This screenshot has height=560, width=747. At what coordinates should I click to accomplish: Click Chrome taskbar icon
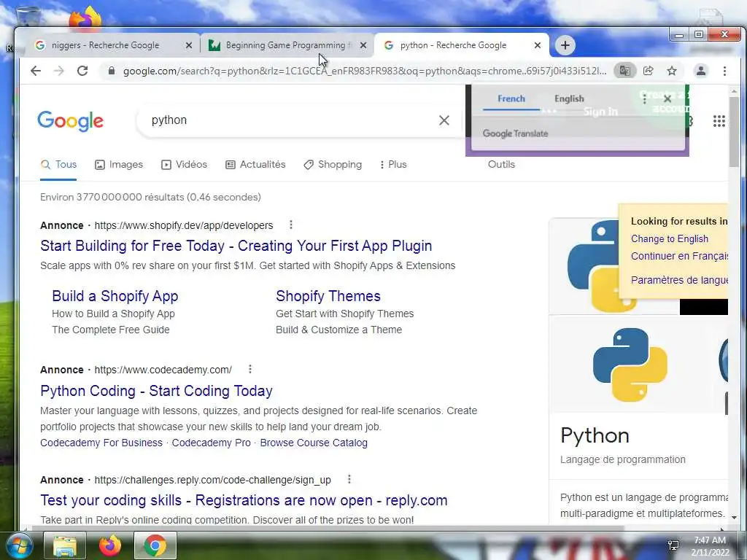point(155,545)
